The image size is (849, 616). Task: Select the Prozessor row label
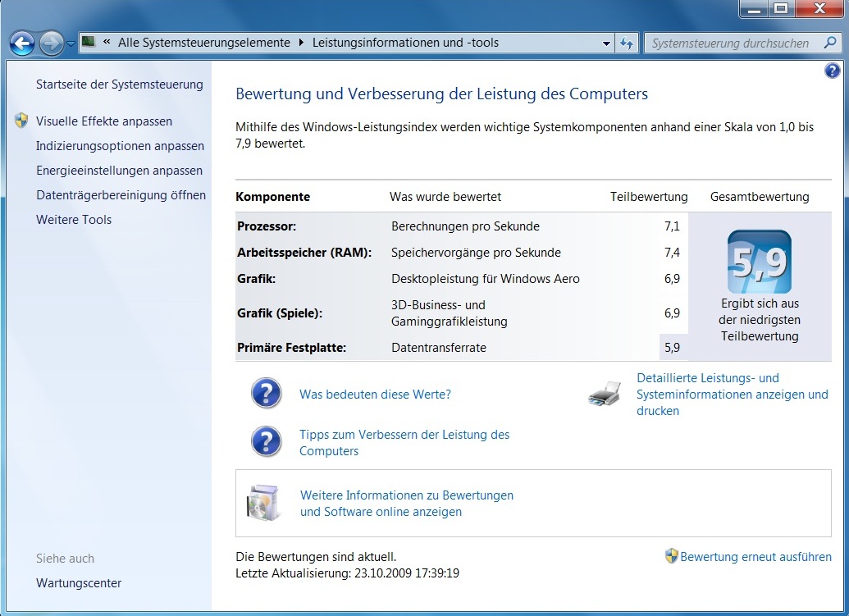pyautogui.click(x=267, y=226)
